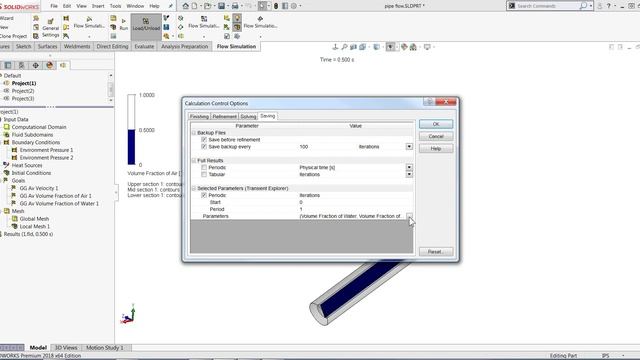Click the View Settings monitor icon
The height and width of the screenshot is (360, 640).
(x=427, y=47)
